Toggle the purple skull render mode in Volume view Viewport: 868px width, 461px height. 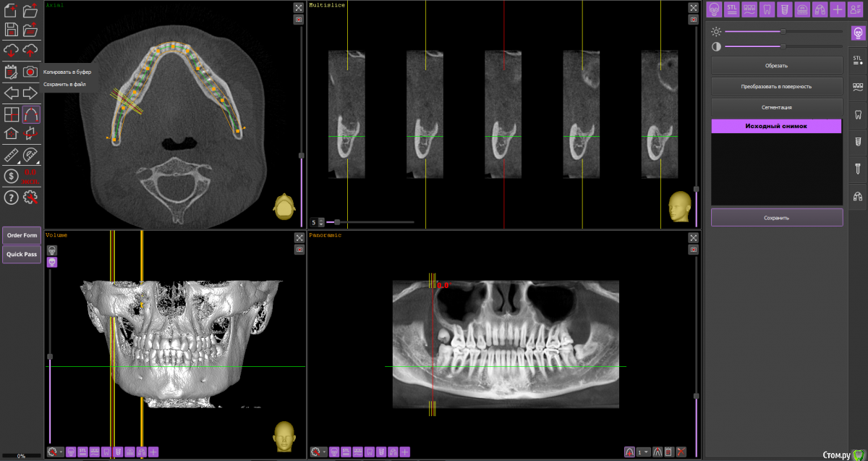[x=52, y=262]
